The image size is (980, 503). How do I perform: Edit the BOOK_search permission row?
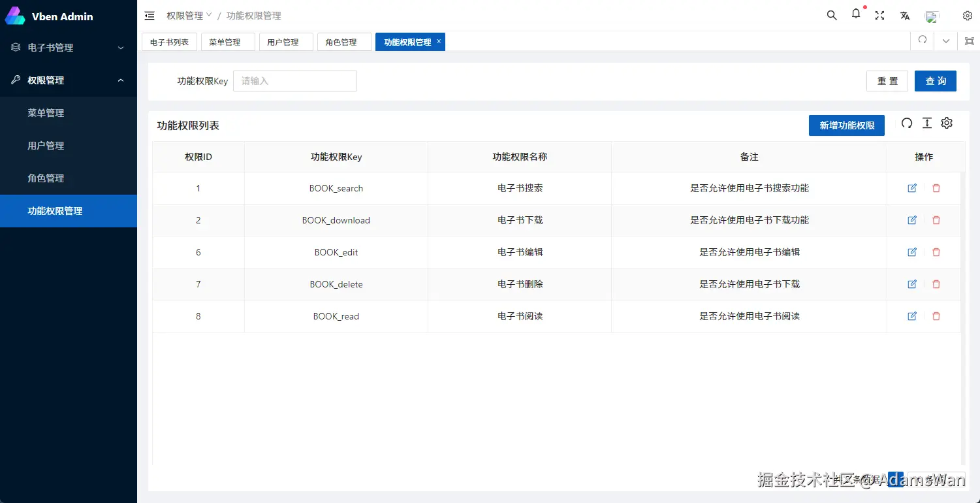[912, 188]
